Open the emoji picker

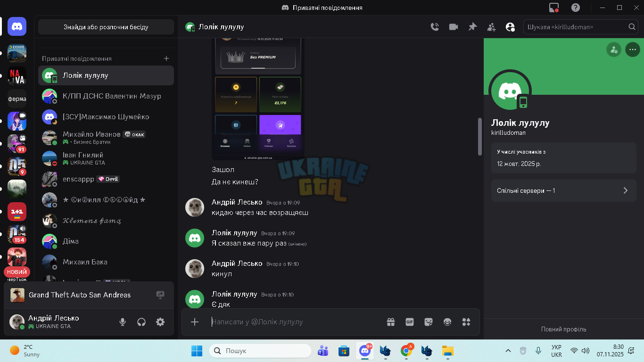[x=447, y=322]
